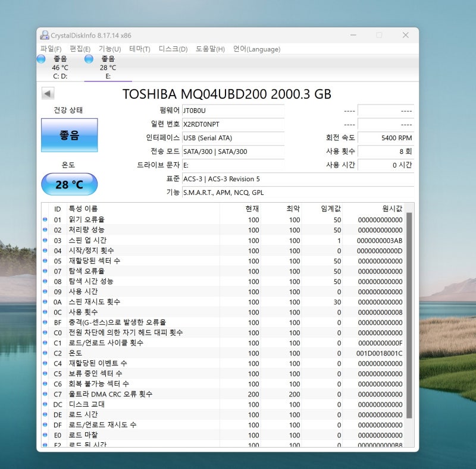Open the 테마(M) menu
476x469 pixels.
[x=139, y=49]
